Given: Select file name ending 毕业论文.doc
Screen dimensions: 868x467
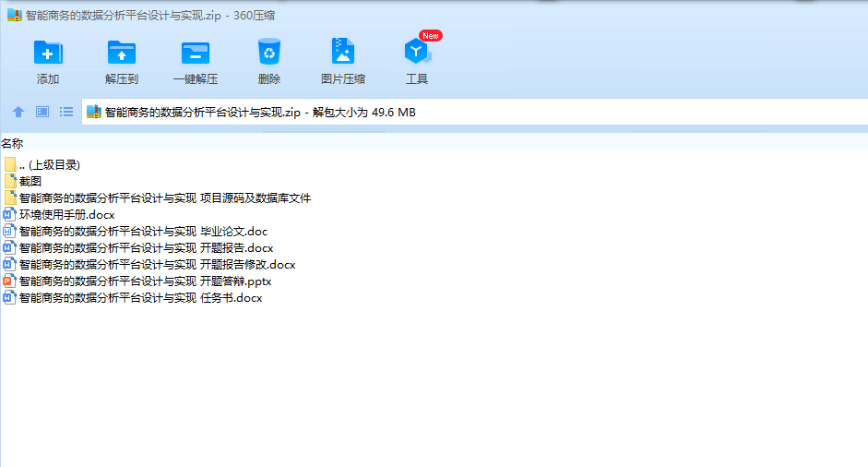Looking at the screenshot, I should [x=143, y=231].
